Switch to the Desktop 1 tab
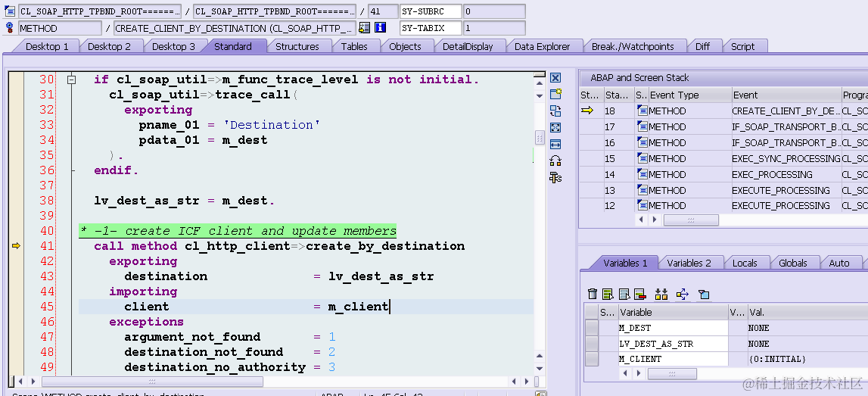 47,46
